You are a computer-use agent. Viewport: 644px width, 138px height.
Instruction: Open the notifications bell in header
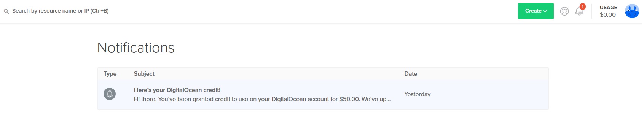click(x=579, y=11)
